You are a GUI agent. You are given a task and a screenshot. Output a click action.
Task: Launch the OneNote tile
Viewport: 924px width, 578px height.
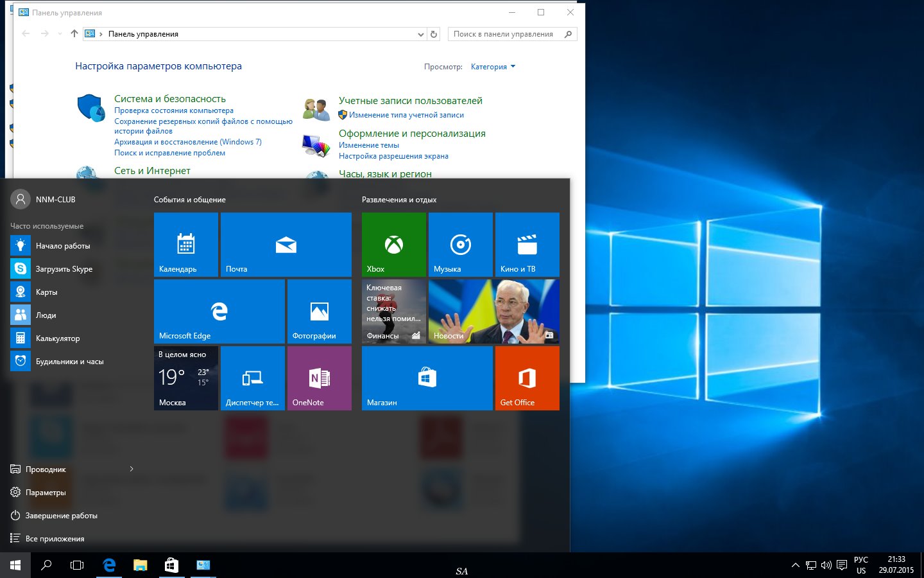320,378
